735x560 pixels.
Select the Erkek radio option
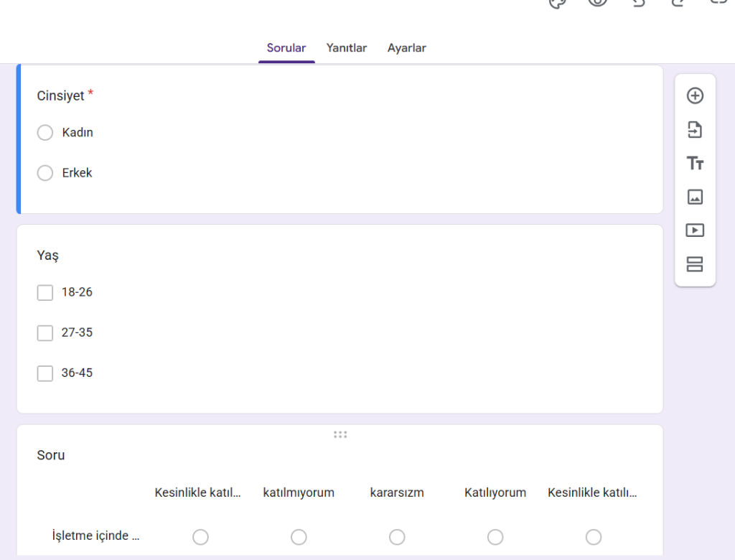[45, 173]
